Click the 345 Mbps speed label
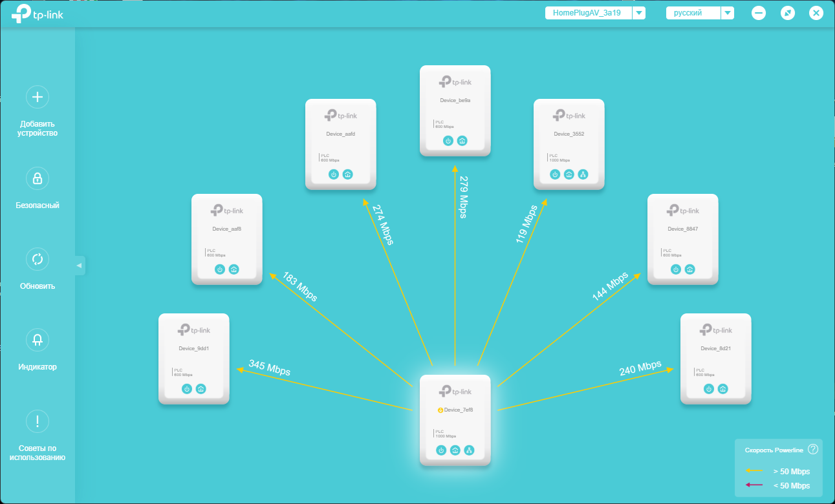The width and height of the screenshot is (835, 504). click(x=270, y=368)
